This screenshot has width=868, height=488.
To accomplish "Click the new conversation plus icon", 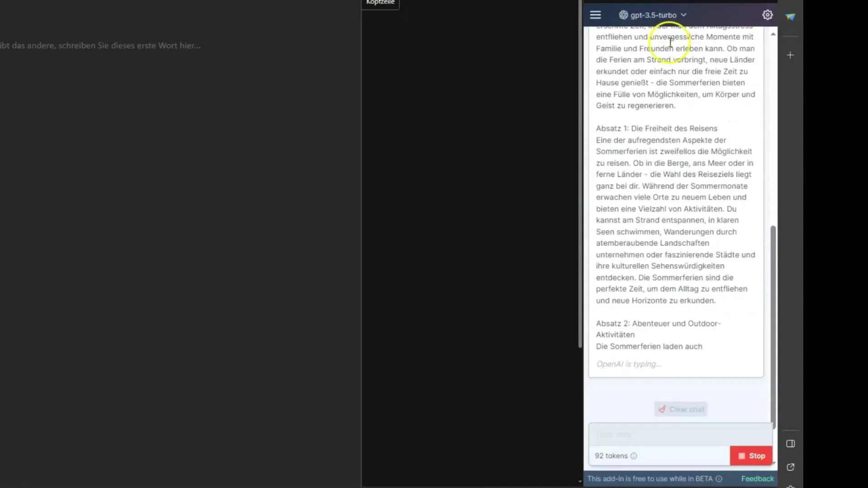I will click(x=790, y=55).
